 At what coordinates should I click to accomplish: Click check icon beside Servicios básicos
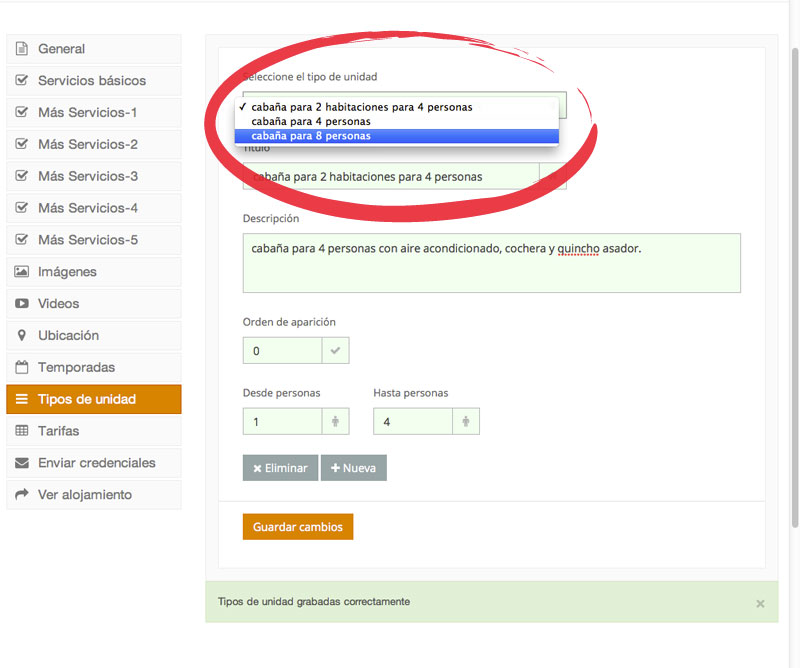pyautogui.click(x=21, y=80)
